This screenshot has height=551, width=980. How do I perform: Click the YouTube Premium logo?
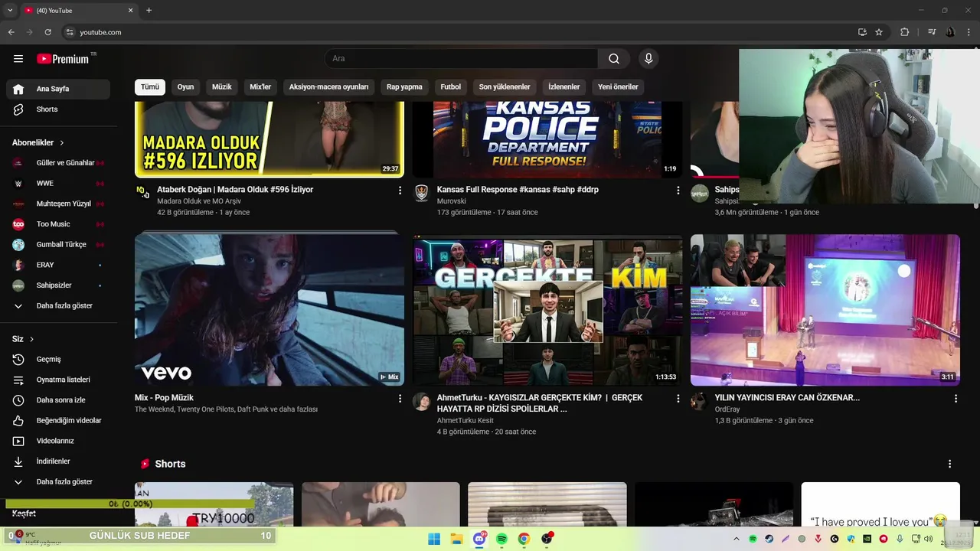point(63,59)
